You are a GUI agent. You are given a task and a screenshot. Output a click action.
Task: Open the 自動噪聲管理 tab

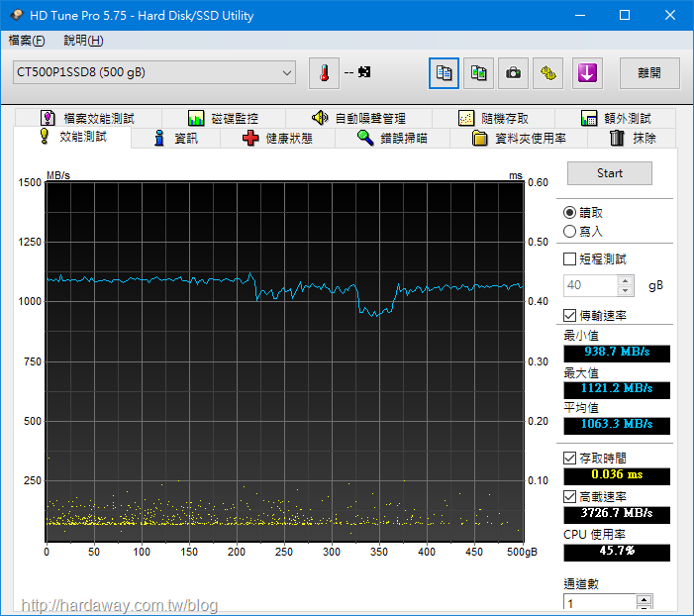358,118
